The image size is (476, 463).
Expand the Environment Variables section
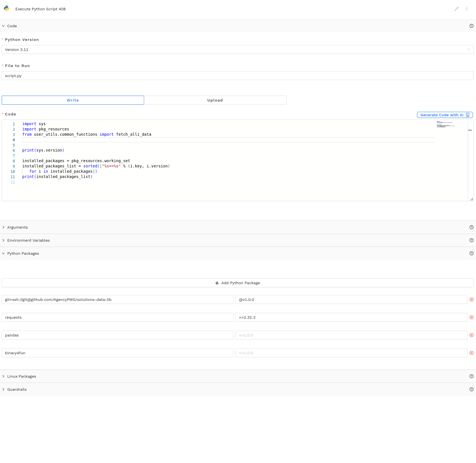coord(28,240)
